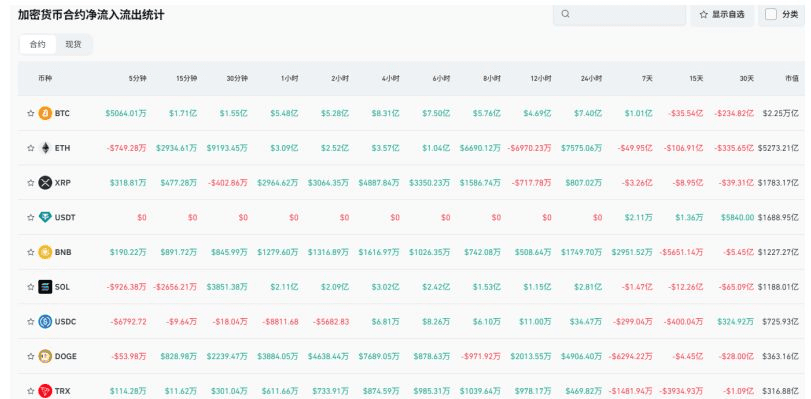
Task: Select USDC 5-minute value -$6792.72
Action: (128, 321)
